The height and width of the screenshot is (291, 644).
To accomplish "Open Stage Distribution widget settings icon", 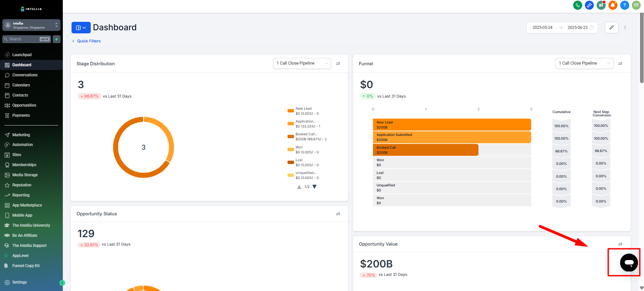I will tap(338, 64).
